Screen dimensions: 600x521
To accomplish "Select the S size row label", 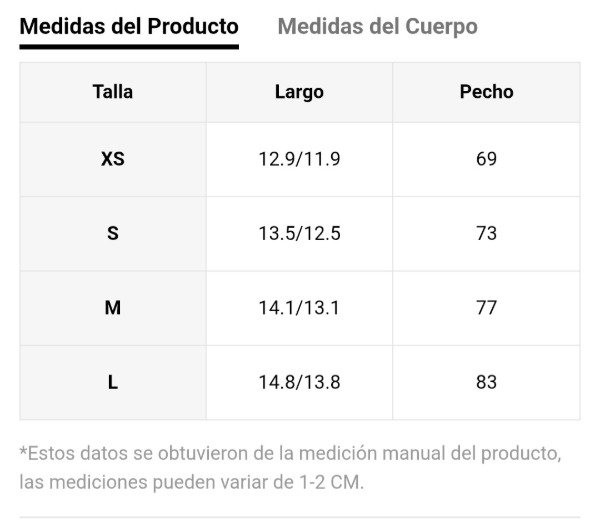I will [x=113, y=233].
